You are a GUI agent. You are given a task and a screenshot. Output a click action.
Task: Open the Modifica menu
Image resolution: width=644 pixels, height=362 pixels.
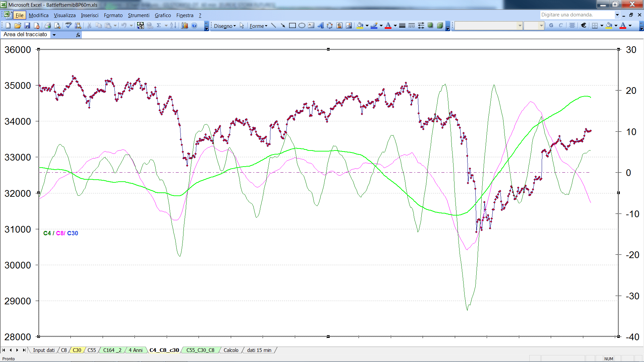[39, 15]
